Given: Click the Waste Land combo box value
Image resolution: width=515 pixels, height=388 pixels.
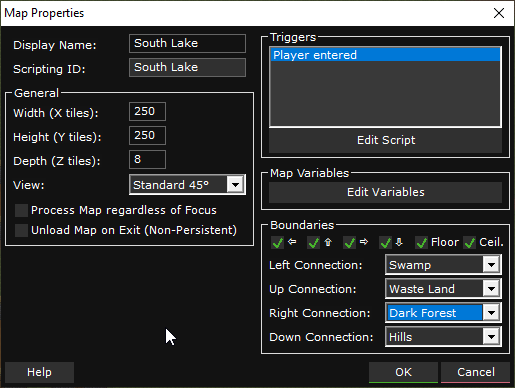Looking at the screenshot, I should (x=435, y=289).
